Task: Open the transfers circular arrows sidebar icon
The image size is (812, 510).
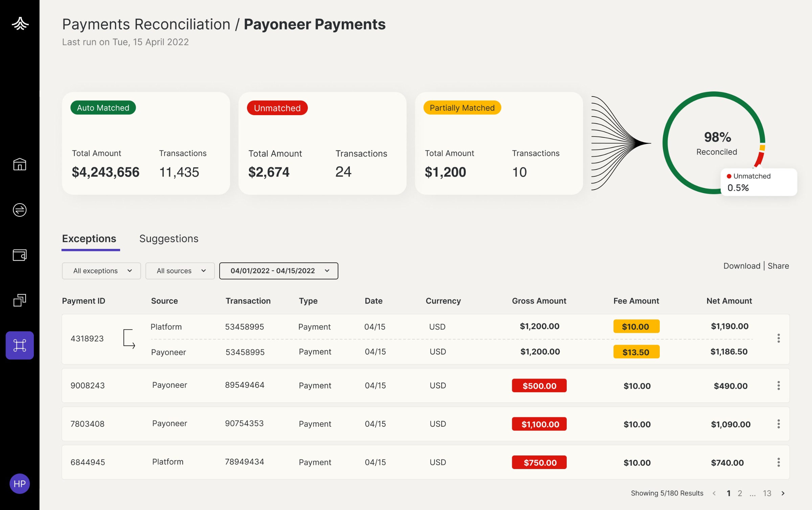Action: pos(20,210)
